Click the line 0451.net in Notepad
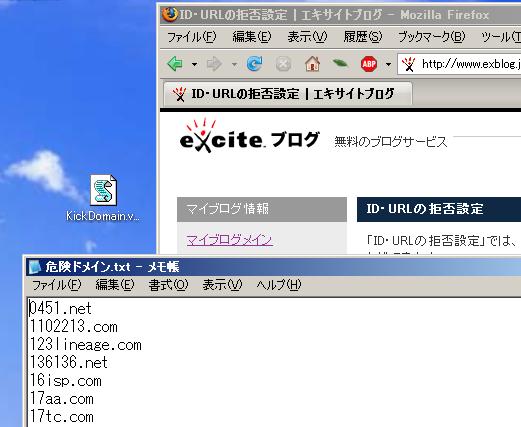 tap(60, 308)
